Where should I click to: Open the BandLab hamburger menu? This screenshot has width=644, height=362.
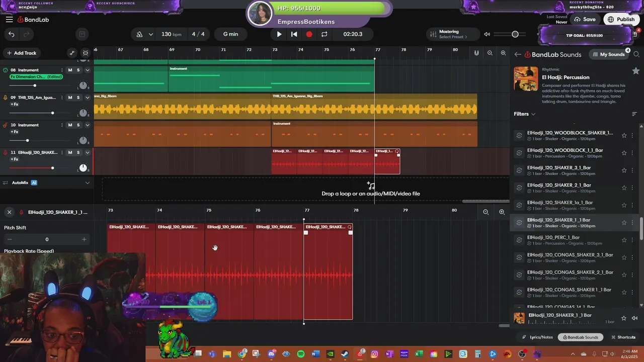tap(9, 20)
